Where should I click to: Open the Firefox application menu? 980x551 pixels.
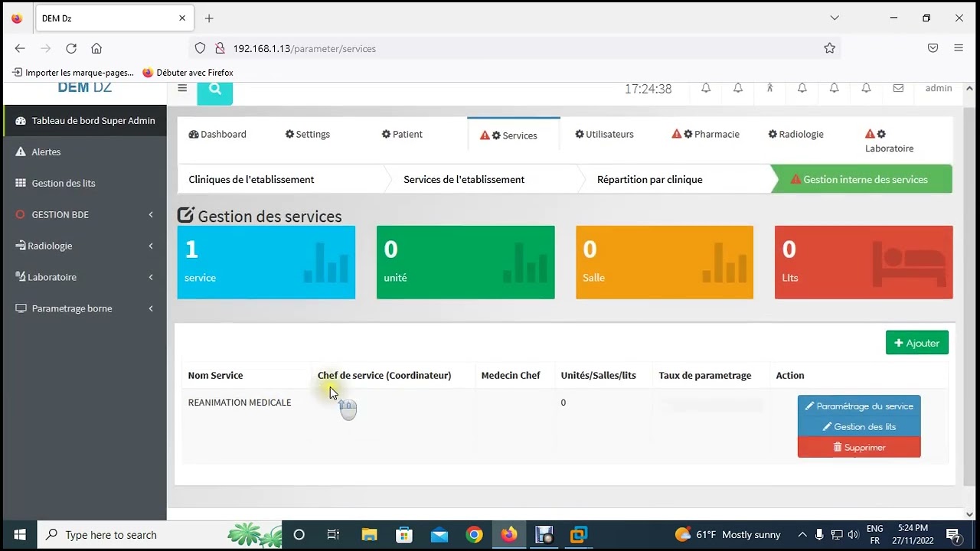coord(959,48)
